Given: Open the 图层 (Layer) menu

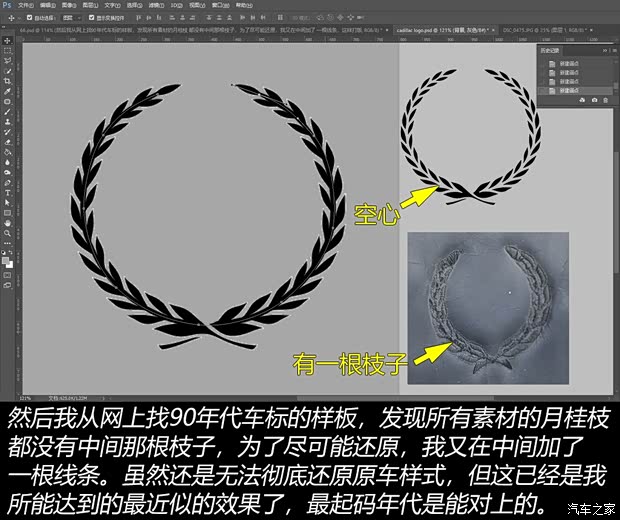Looking at the screenshot, I should 90,6.
